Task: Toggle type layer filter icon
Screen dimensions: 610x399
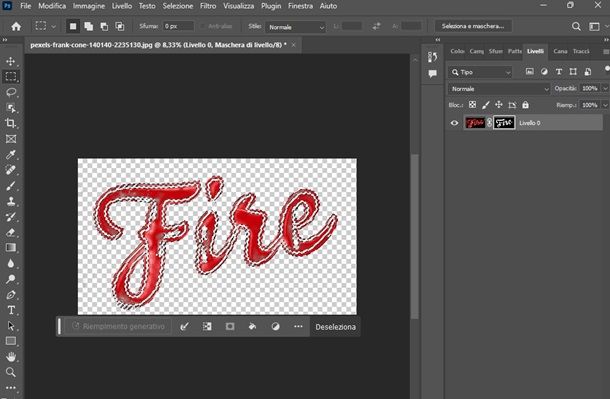Action: (559, 72)
